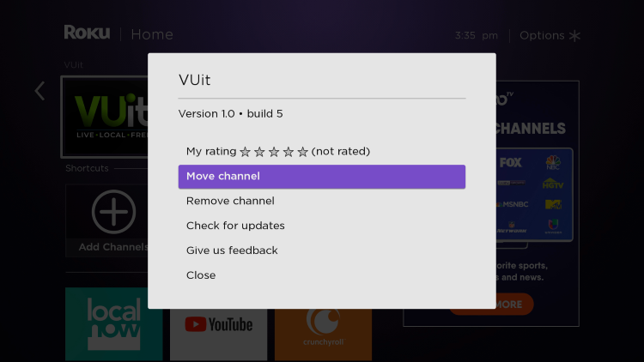Close the VUit options dialog

(322, 275)
